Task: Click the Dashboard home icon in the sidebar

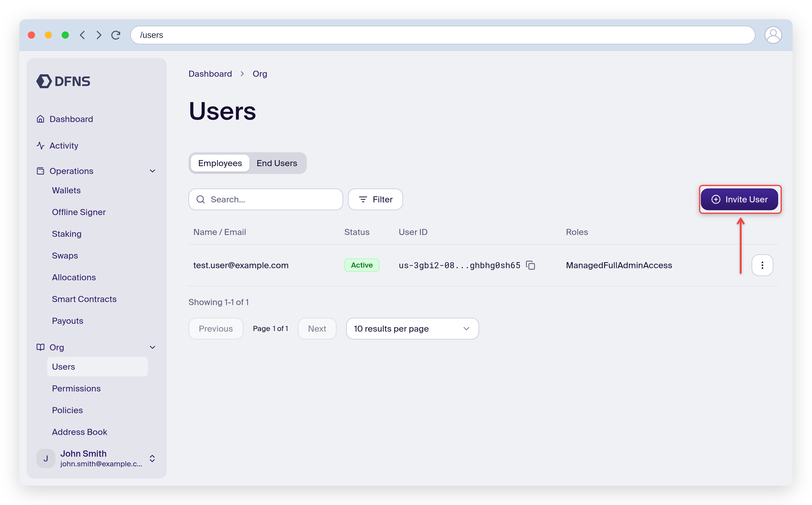Action: click(40, 119)
